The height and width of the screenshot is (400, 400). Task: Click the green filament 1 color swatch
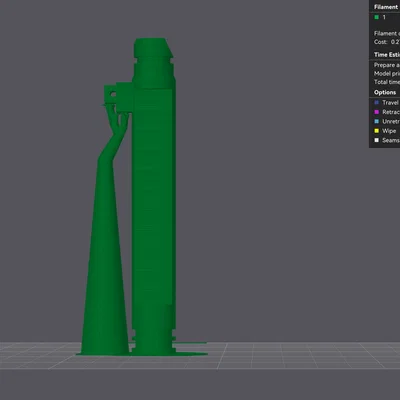point(377,17)
